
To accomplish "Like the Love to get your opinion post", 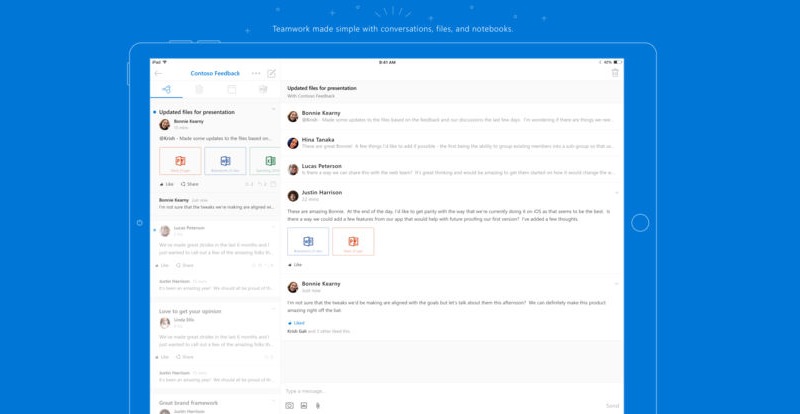I will click(x=164, y=357).
